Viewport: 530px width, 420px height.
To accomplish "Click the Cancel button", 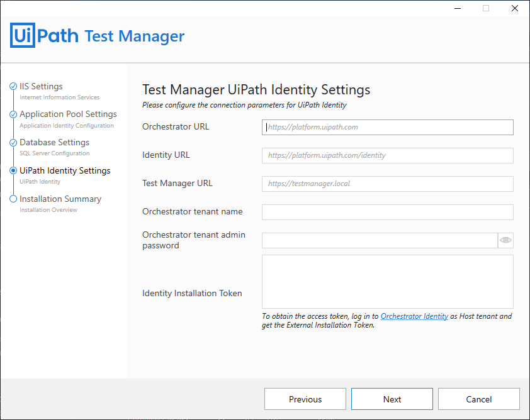I will [x=479, y=399].
